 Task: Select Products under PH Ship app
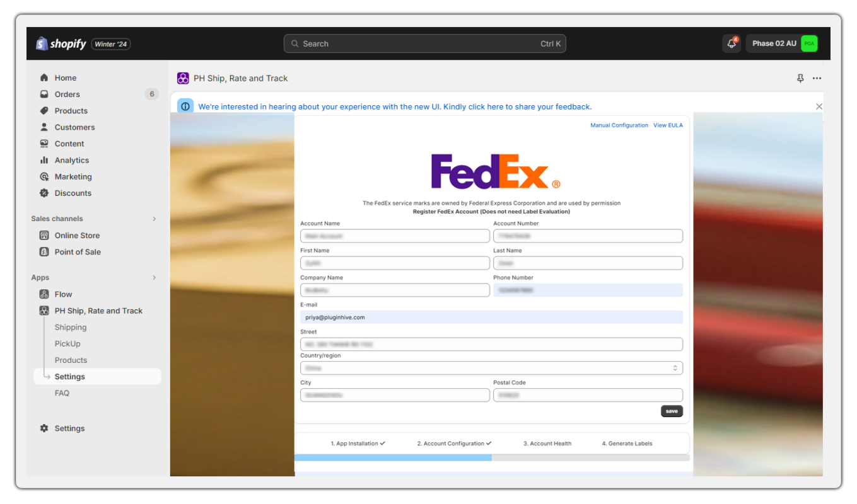tap(71, 360)
